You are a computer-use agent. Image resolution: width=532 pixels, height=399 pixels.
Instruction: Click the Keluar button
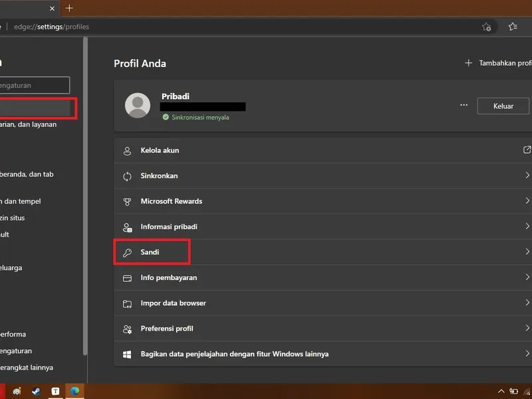(503, 106)
